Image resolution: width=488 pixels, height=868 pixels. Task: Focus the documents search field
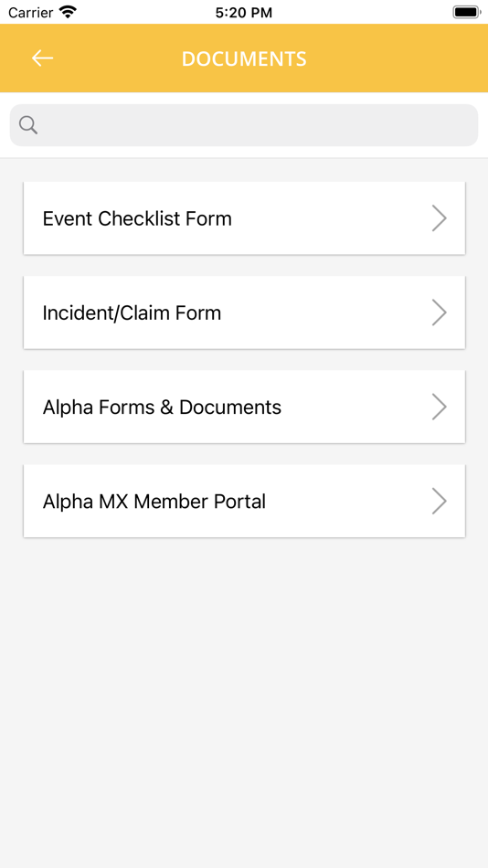coord(244,125)
